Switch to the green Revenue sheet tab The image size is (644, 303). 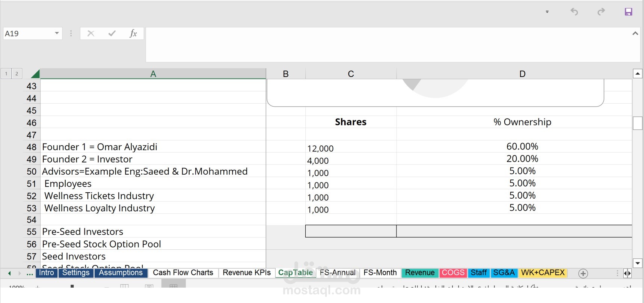(x=420, y=273)
